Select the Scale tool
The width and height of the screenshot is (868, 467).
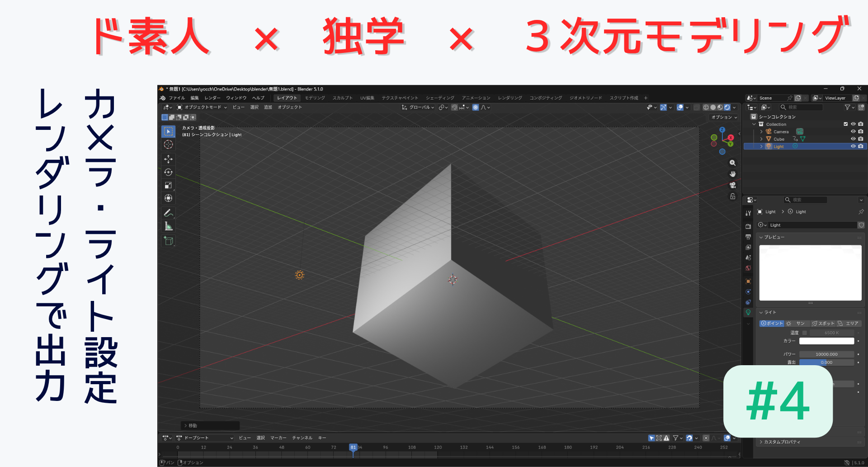pyautogui.click(x=168, y=185)
